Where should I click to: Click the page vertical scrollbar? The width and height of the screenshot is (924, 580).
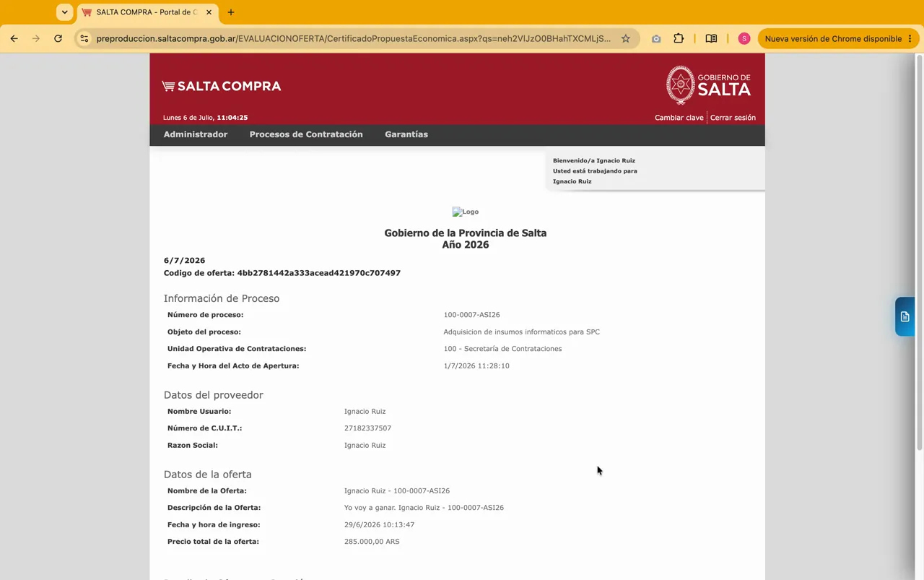(x=919, y=253)
